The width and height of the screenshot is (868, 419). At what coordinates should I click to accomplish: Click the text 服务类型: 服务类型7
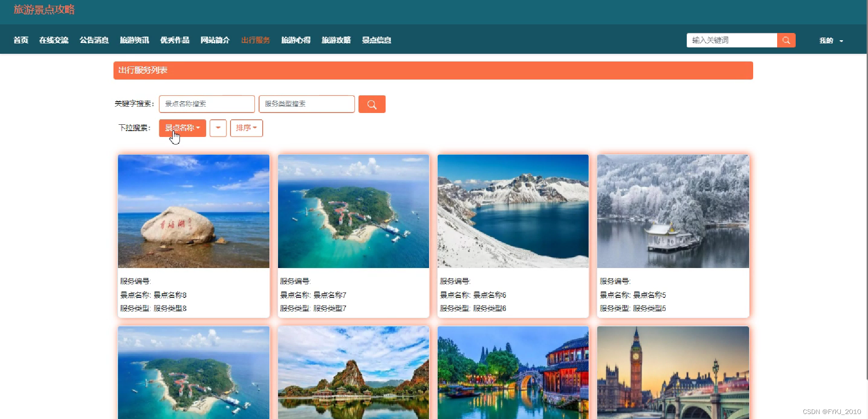(x=313, y=308)
